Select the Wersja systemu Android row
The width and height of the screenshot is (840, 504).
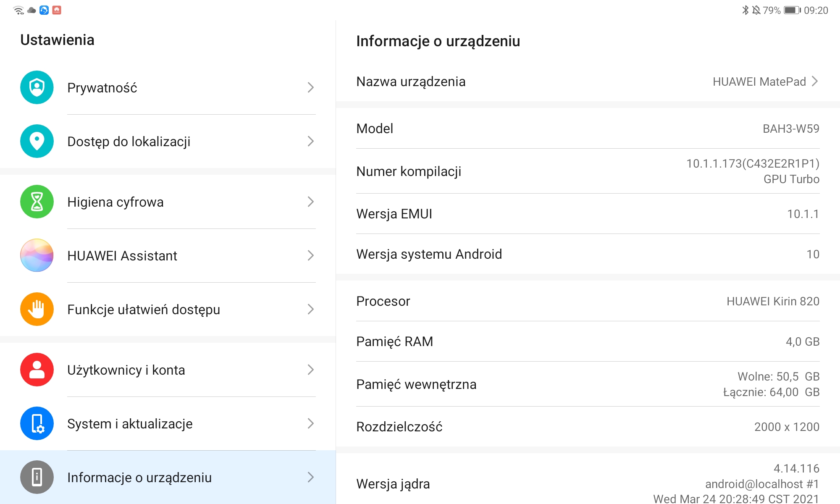coord(588,254)
